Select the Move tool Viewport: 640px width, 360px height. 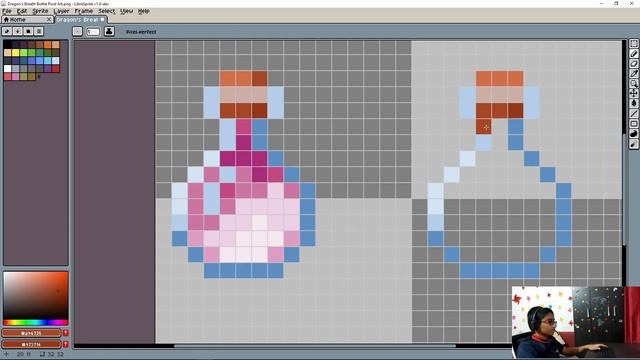pyautogui.click(x=633, y=93)
